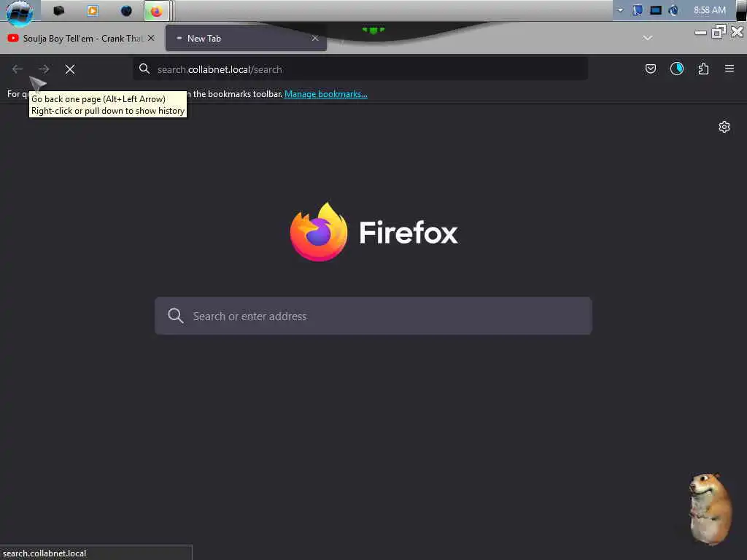Click search.collabnet.local status bar text
Viewport: 747px width, 560px height.
point(44,553)
